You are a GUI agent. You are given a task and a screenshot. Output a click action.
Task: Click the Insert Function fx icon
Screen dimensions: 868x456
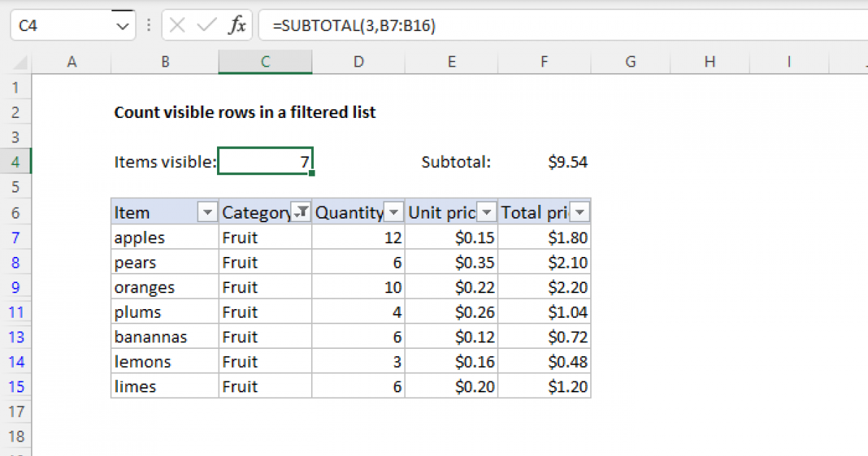[237, 26]
